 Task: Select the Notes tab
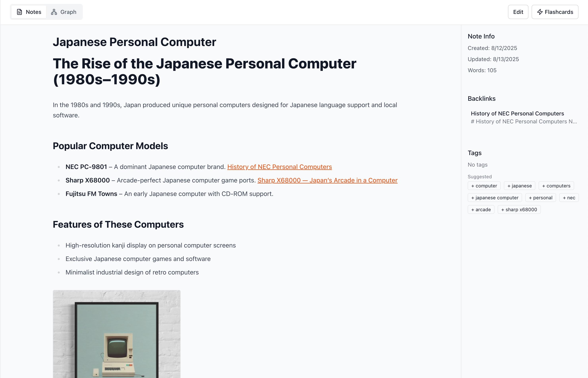point(29,12)
